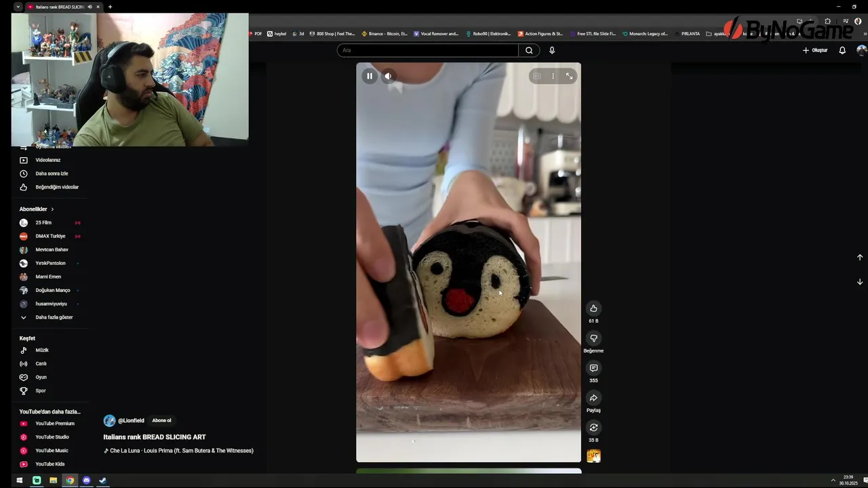Go to next short with down arrow

[860, 282]
